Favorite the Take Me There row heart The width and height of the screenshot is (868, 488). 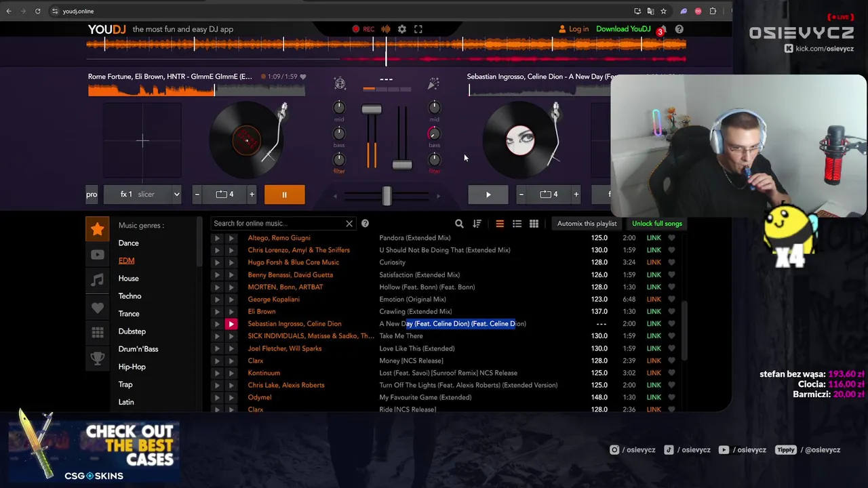click(671, 336)
